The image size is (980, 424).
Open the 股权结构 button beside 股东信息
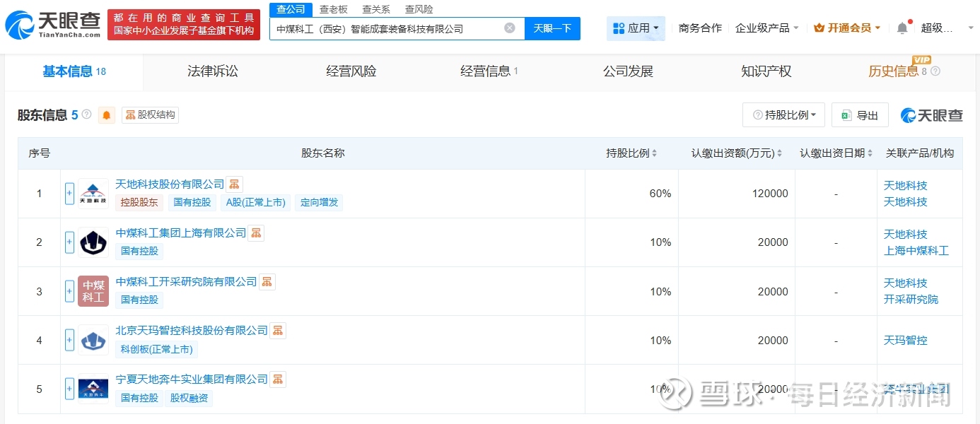pos(150,115)
